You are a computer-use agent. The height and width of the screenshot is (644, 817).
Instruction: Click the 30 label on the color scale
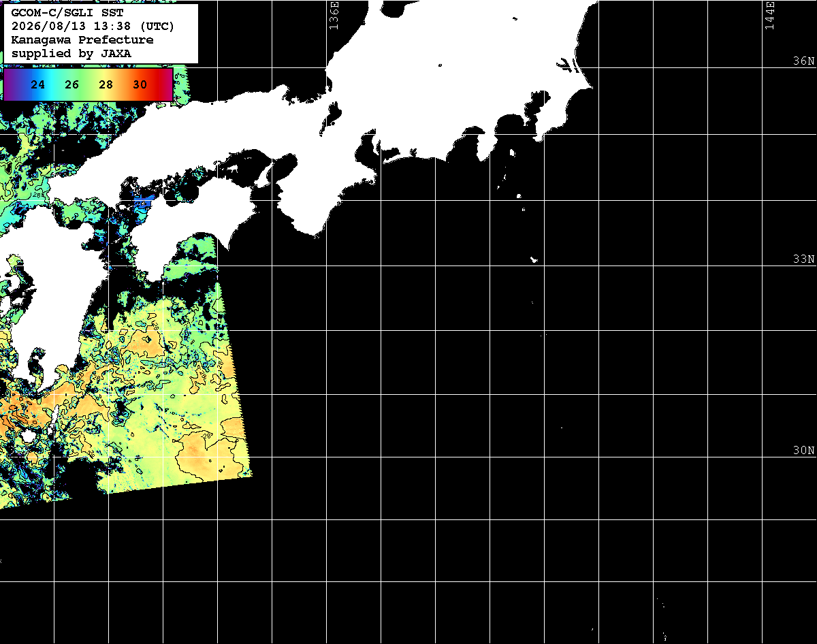[140, 85]
